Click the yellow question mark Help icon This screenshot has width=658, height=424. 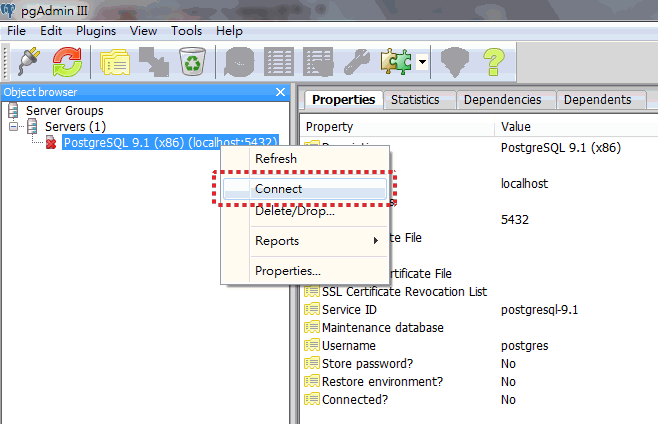click(494, 62)
